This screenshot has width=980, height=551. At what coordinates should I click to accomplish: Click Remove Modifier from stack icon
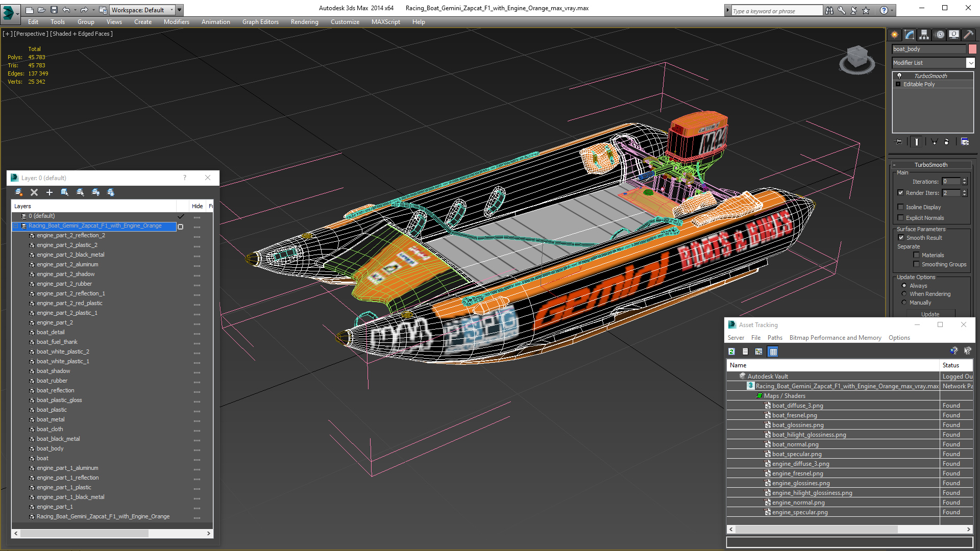pos(947,142)
